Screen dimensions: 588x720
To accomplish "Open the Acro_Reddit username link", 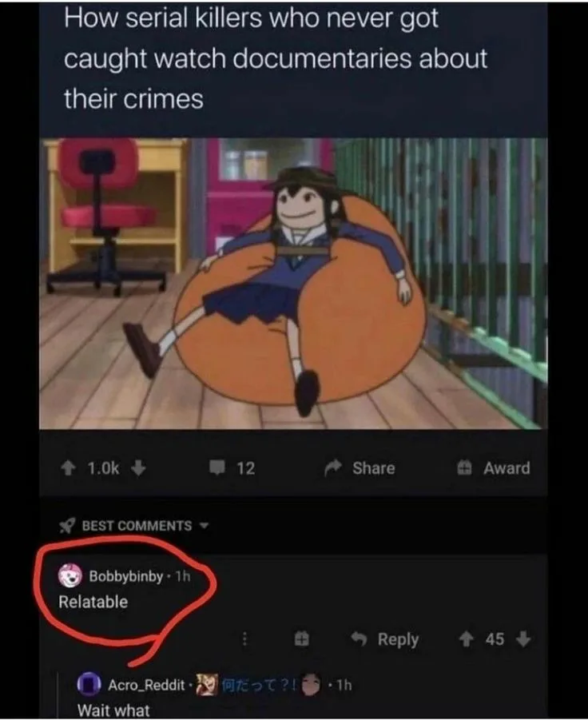I will 146,685.
